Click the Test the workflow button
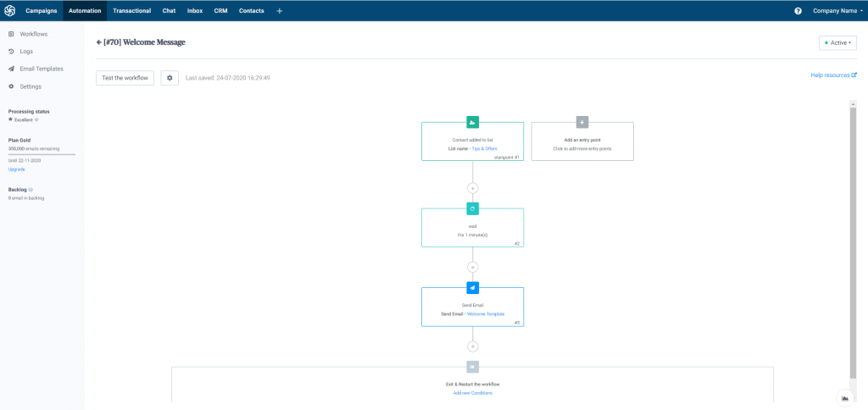This screenshot has height=410, width=868. (x=125, y=78)
